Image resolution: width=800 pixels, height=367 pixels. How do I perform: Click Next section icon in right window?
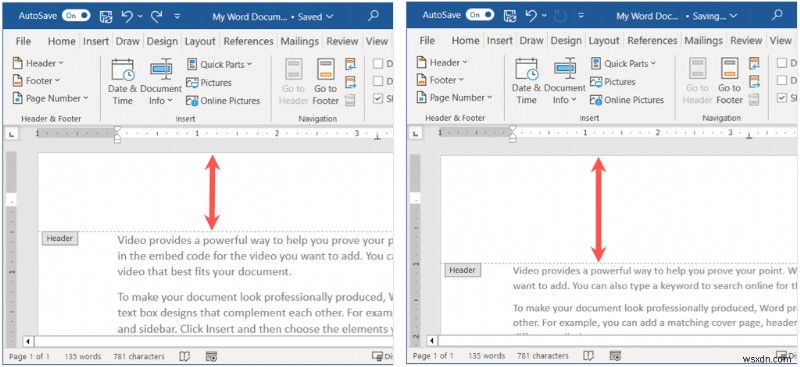(755, 81)
